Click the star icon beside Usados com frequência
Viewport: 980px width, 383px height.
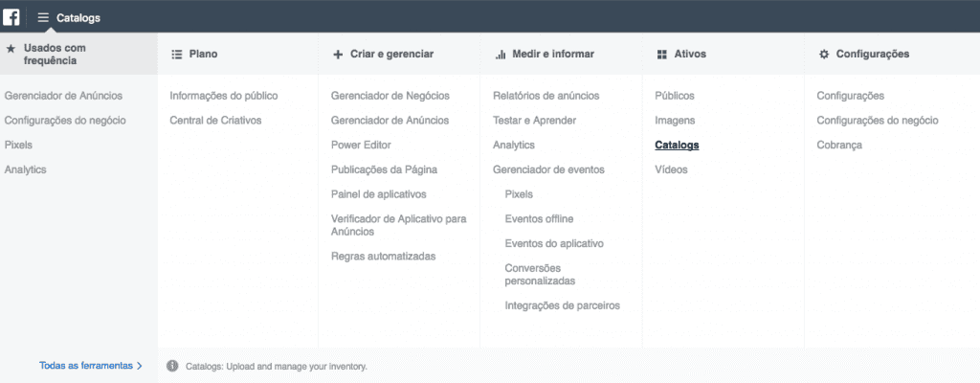[11, 48]
